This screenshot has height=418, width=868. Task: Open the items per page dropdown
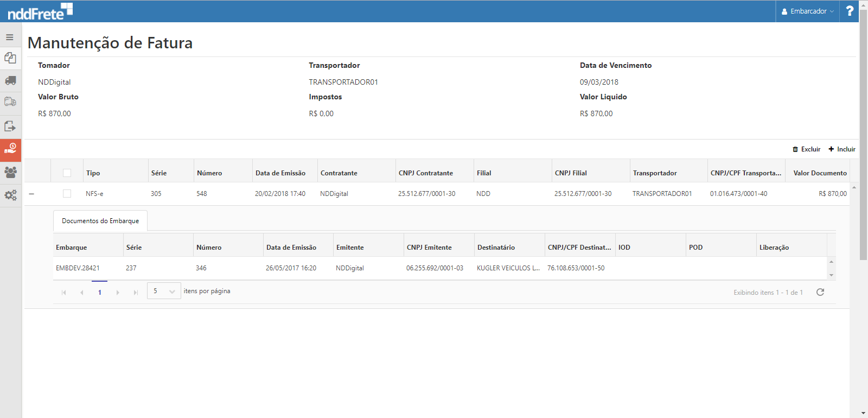pos(164,291)
